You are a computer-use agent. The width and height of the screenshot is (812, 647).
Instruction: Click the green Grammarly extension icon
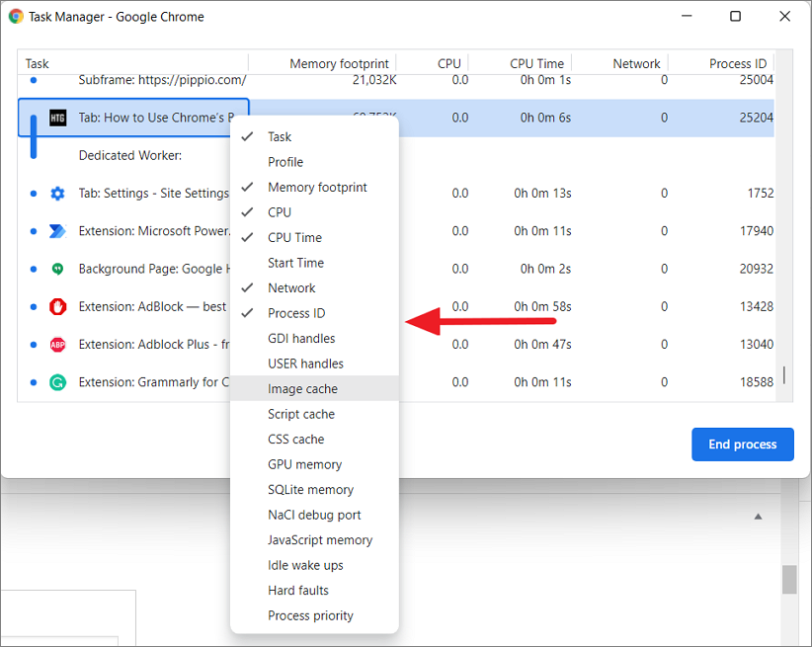57,382
